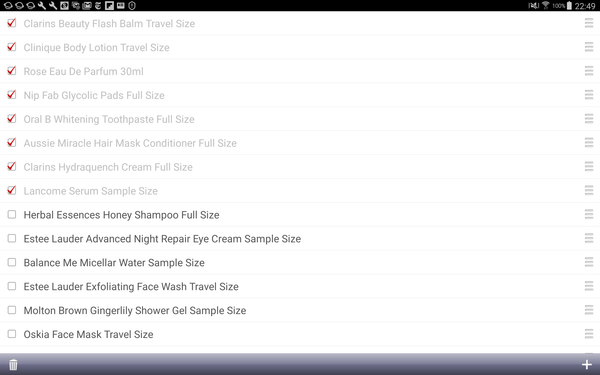Check Balance Me Micellar Water checkbox
This screenshot has height=375, width=600.
[x=12, y=262]
